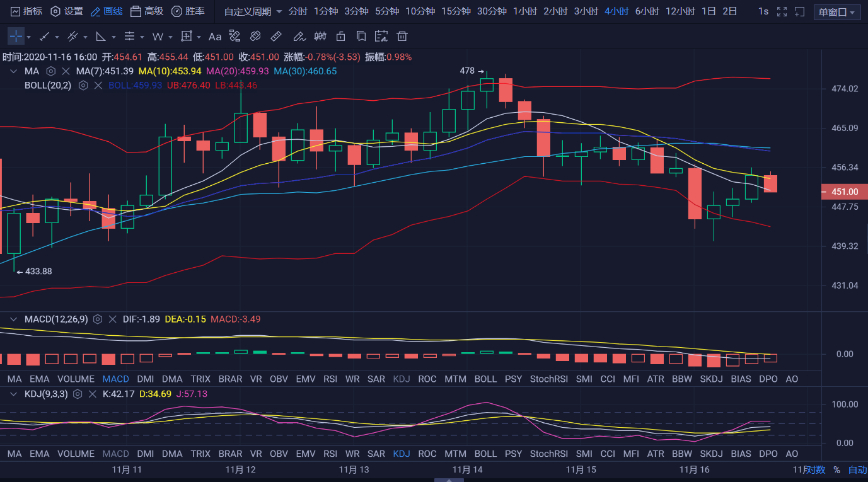
Task: Click the lock drawings icon
Action: [x=340, y=36]
